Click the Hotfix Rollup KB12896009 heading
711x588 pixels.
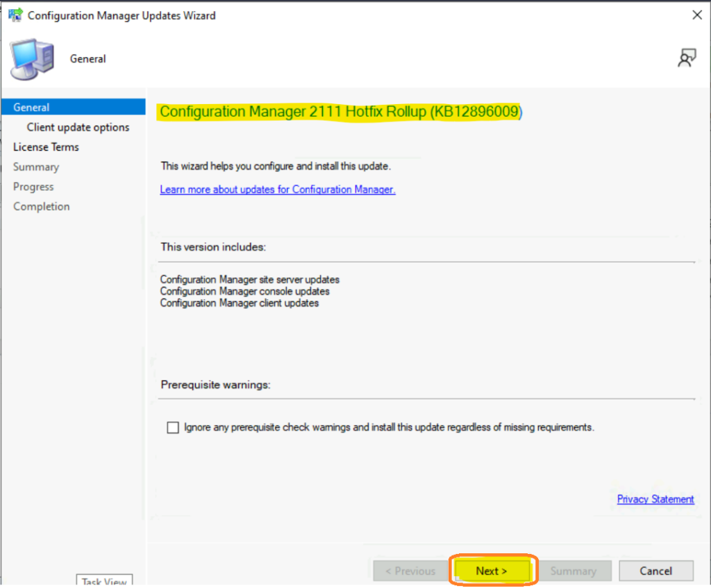341,112
